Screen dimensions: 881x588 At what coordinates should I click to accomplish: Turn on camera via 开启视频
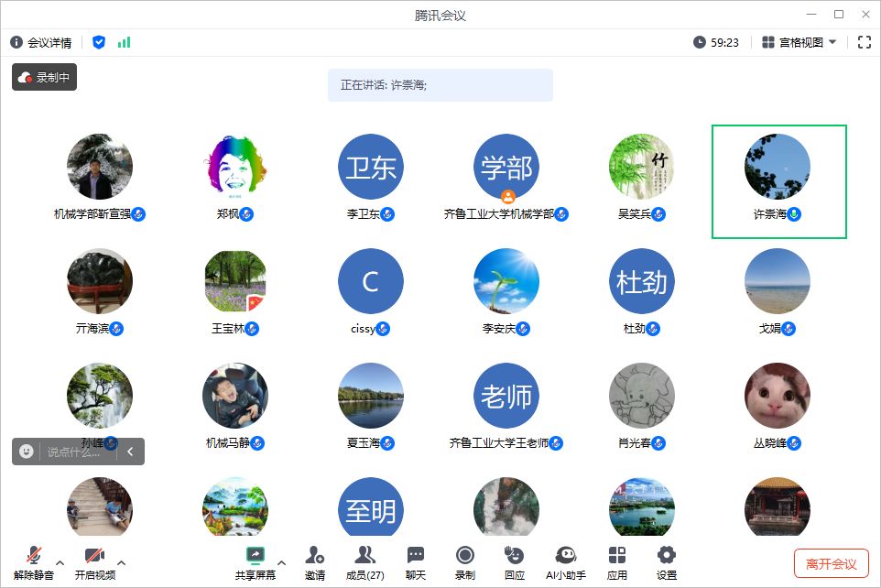tap(94, 555)
